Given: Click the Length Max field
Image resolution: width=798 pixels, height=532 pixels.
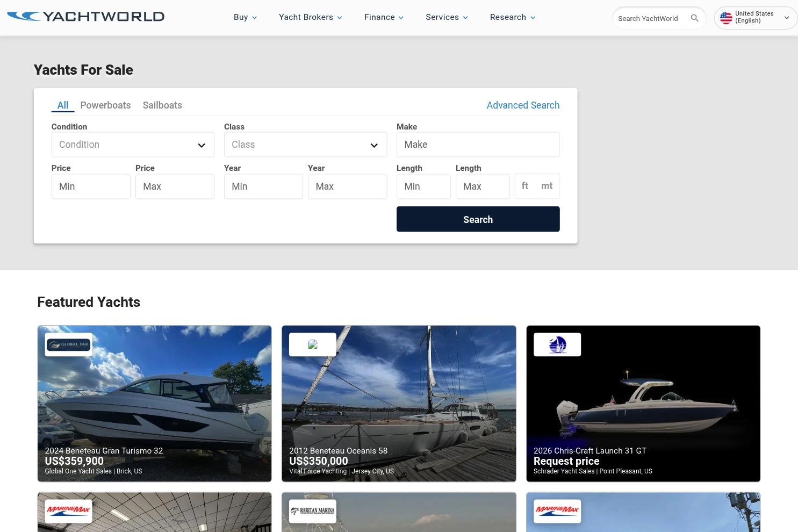Looking at the screenshot, I should (x=483, y=186).
